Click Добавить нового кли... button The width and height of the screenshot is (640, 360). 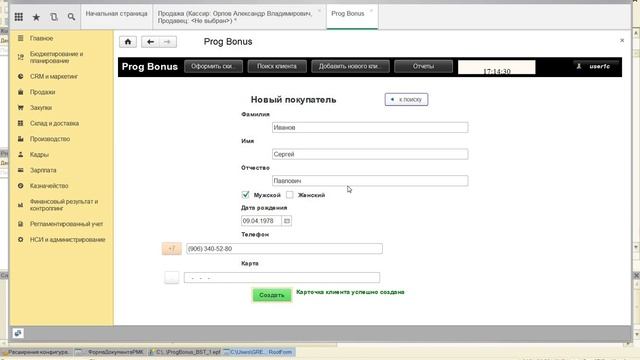pos(350,66)
